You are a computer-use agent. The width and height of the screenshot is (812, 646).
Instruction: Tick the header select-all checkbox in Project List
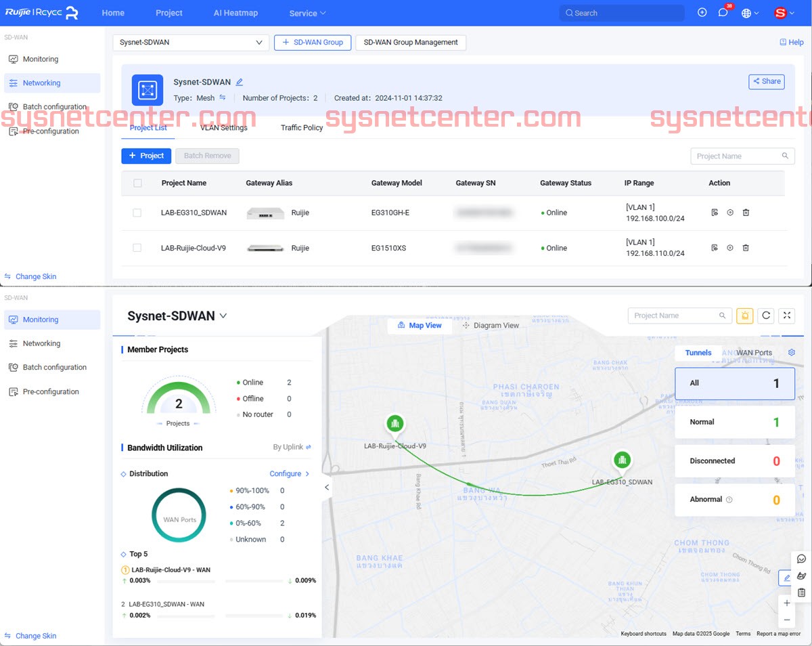(x=138, y=183)
